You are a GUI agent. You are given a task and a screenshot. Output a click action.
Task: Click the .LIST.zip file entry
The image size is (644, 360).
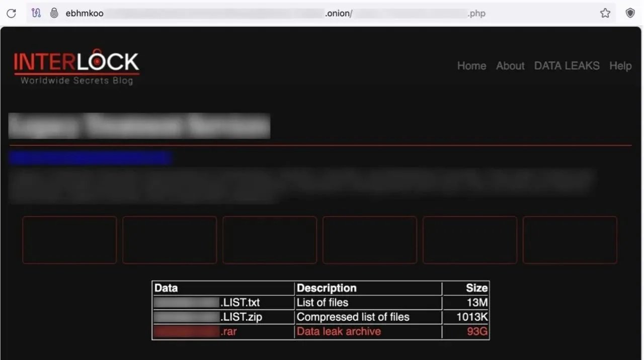tap(241, 317)
